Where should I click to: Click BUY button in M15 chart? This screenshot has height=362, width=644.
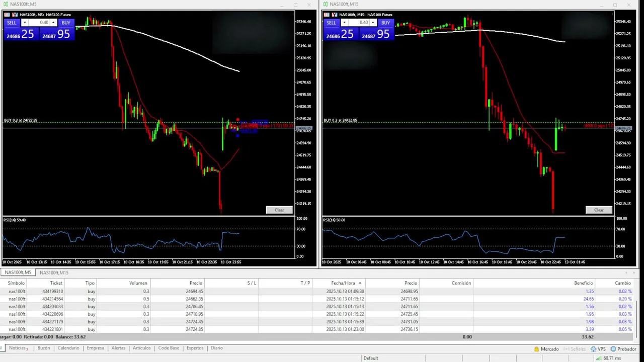pos(385,23)
